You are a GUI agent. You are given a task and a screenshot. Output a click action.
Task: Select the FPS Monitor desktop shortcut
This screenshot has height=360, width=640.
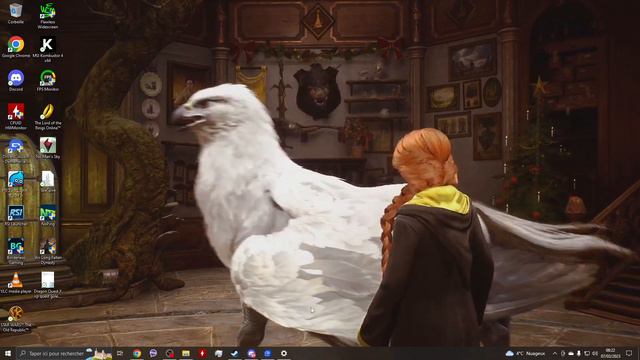point(48,80)
